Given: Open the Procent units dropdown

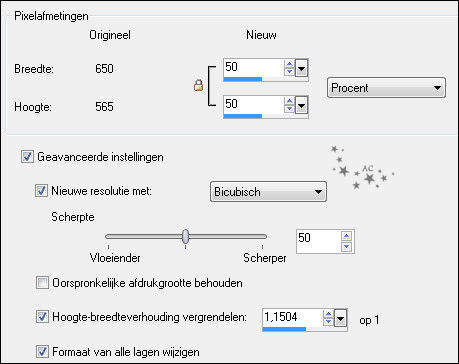Looking at the screenshot, I should tap(386, 88).
